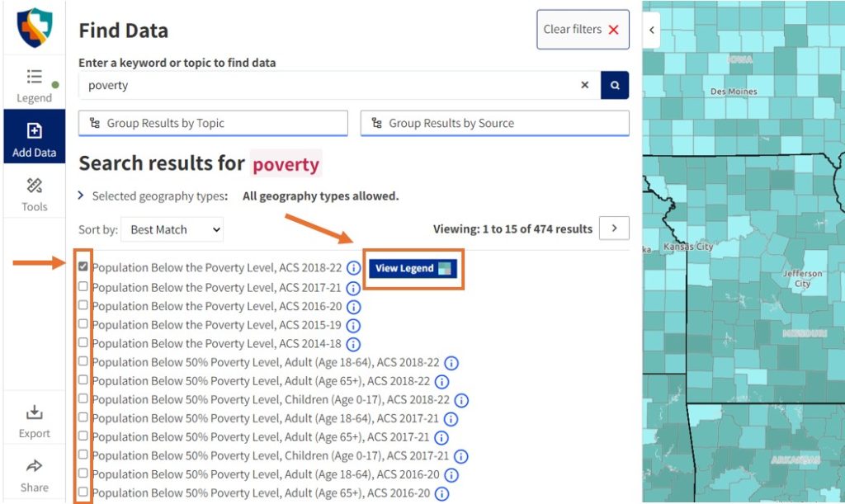
Task: Open the Legend sidebar panel
Action: tap(34, 86)
